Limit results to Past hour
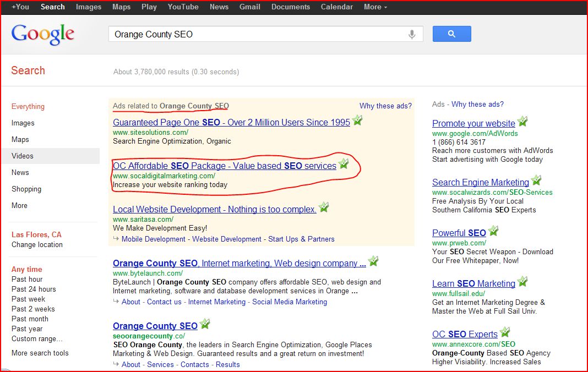This screenshot has width=588, height=372. [x=27, y=280]
